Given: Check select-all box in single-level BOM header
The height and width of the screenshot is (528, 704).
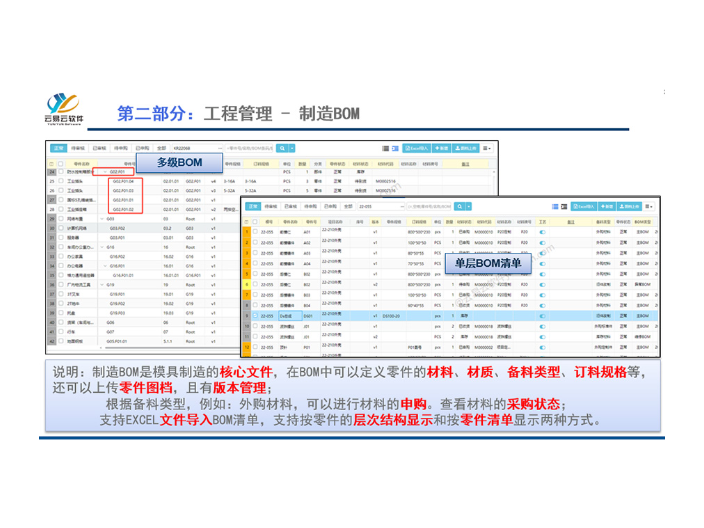Looking at the screenshot, I should [x=255, y=222].
